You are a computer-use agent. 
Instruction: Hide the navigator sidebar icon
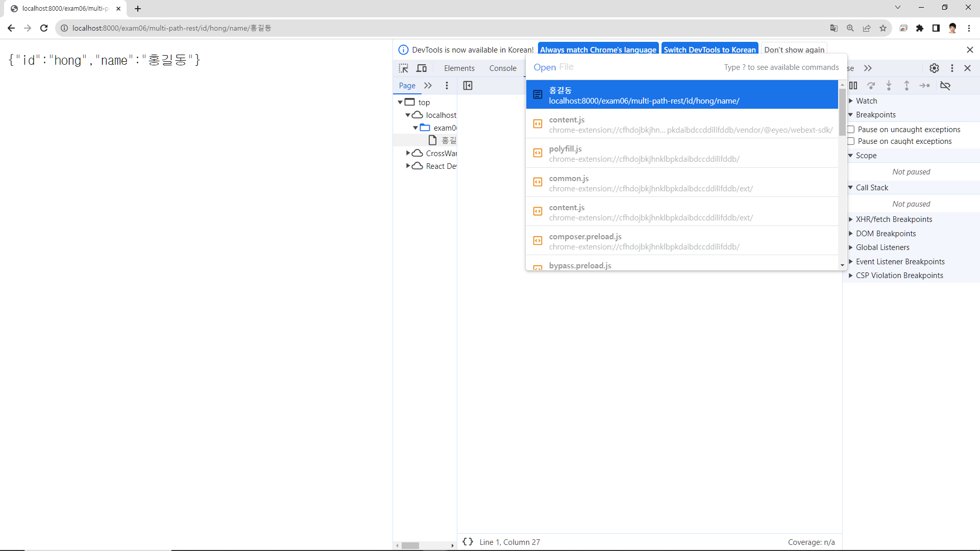(x=468, y=86)
